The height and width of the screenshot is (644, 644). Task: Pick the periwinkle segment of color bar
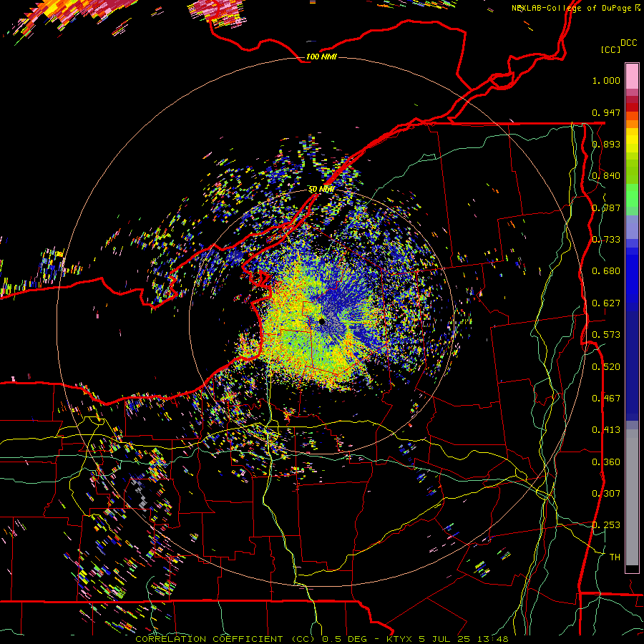[632, 227]
